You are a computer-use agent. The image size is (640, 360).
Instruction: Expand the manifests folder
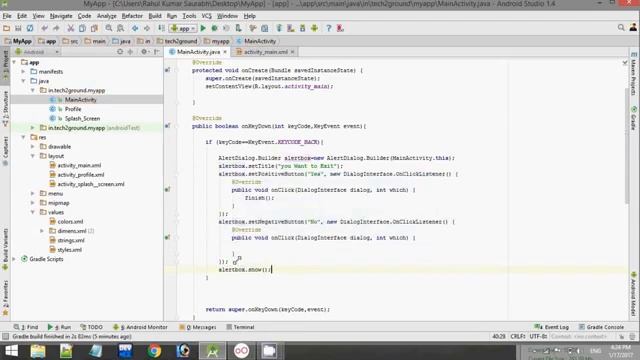click(24, 71)
